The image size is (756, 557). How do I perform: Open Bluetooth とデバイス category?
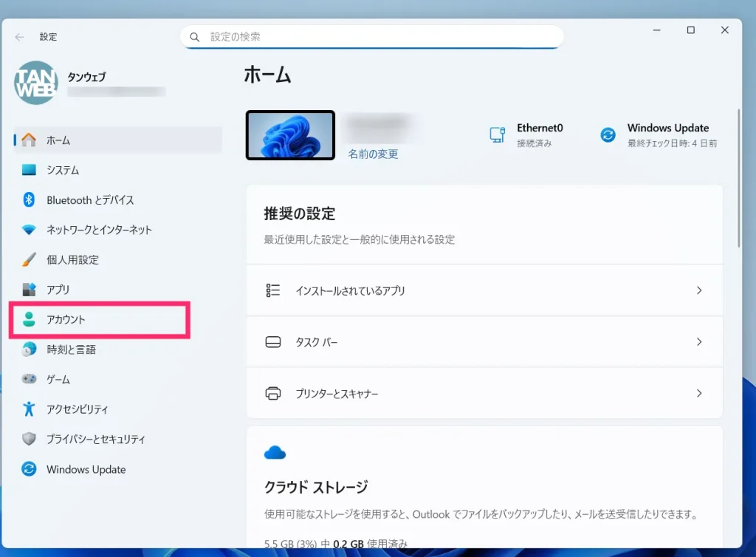[118, 199]
